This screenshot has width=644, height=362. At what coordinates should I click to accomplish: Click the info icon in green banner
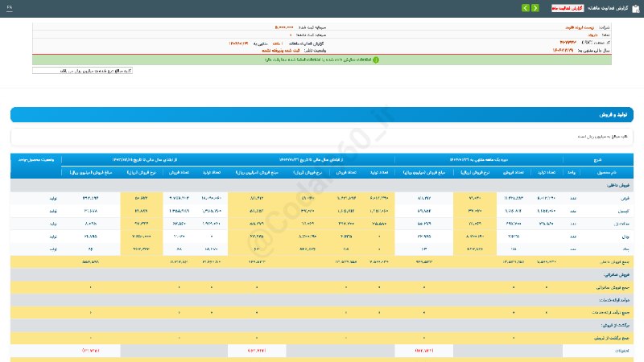pyautogui.click(x=375, y=60)
